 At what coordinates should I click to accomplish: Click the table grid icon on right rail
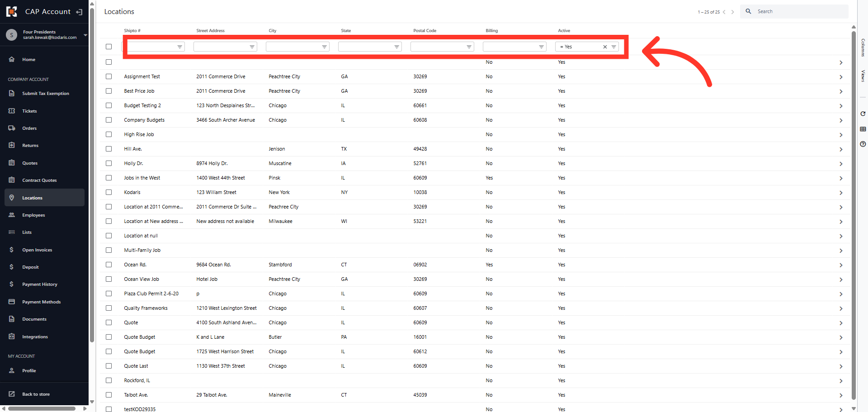tap(863, 129)
